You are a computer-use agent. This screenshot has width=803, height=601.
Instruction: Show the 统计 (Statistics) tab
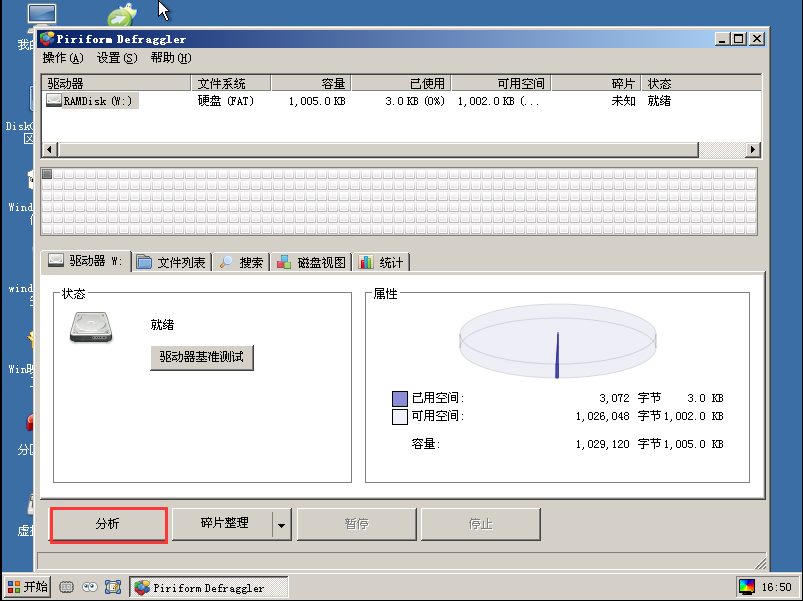tap(382, 262)
